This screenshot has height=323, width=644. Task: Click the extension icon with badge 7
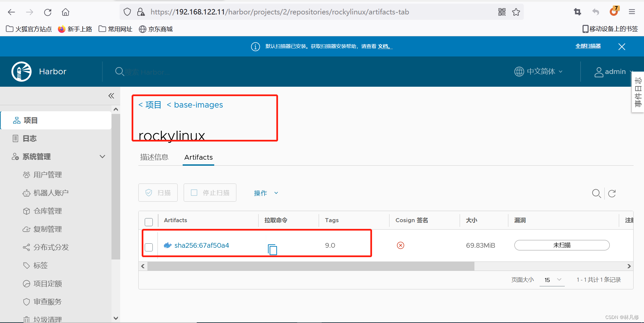point(614,11)
